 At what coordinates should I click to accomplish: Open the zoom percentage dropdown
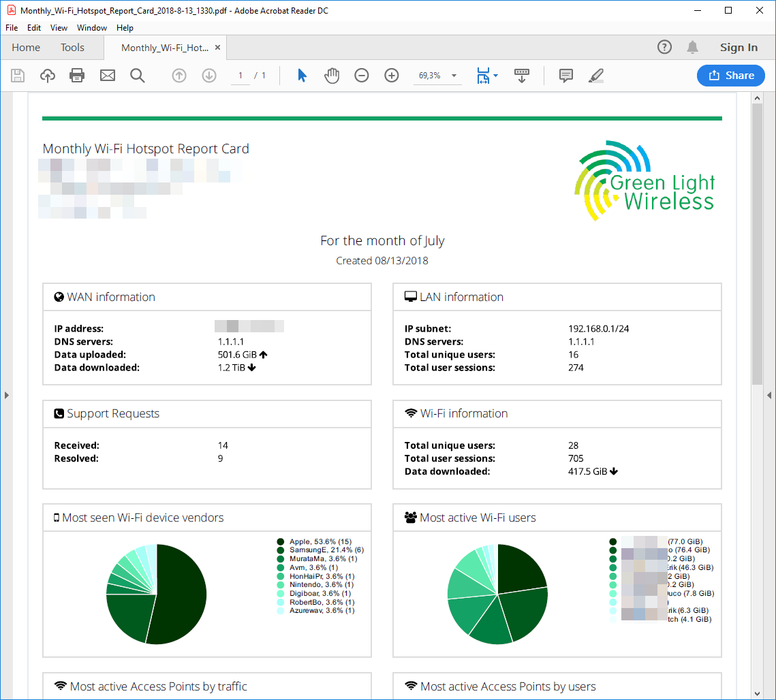pyautogui.click(x=454, y=76)
